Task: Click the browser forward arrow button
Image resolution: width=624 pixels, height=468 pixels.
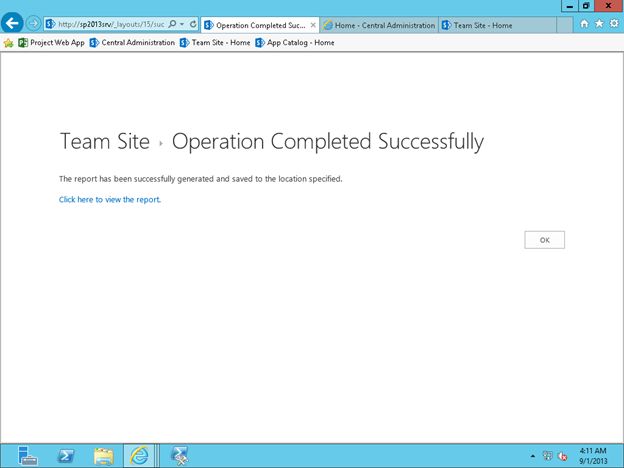Action: pos(33,24)
